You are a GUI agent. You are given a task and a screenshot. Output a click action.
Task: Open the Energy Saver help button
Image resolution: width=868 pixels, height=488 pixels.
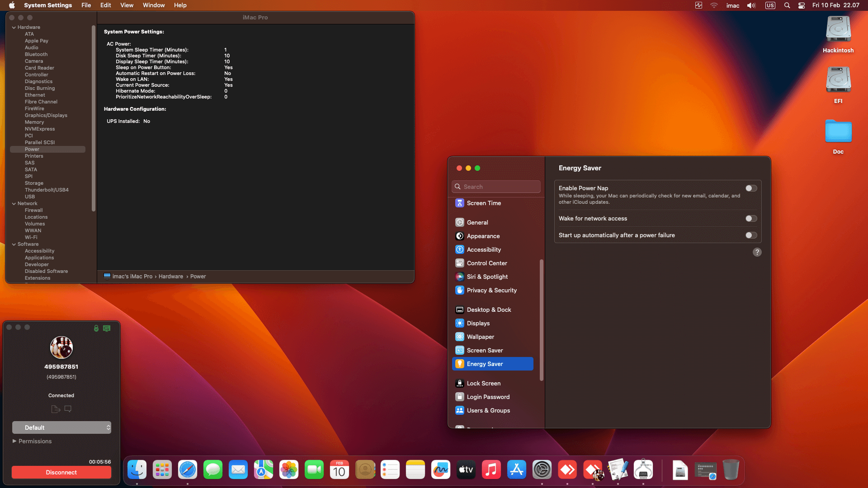pyautogui.click(x=757, y=252)
